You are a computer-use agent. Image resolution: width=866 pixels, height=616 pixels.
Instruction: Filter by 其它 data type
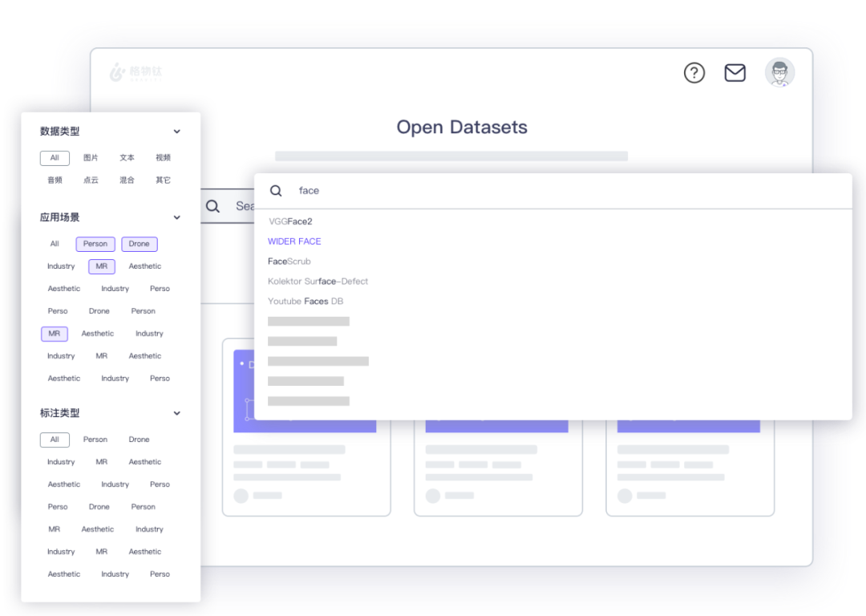click(x=163, y=180)
